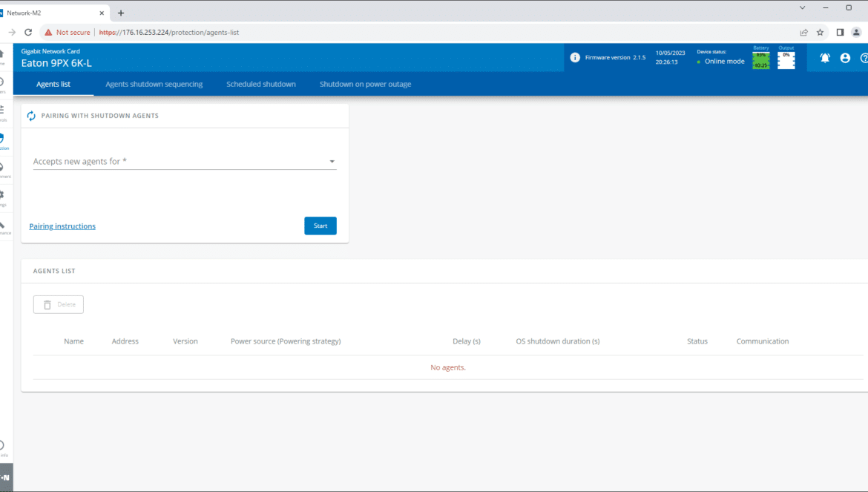The height and width of the screenshot is (492, 868).
Task: Reload the page with browser refresh button
Action: 28,32
